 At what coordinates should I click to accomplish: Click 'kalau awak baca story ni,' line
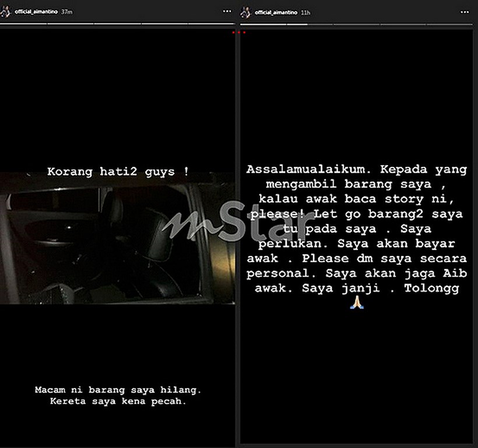click(x=356, y=199)
